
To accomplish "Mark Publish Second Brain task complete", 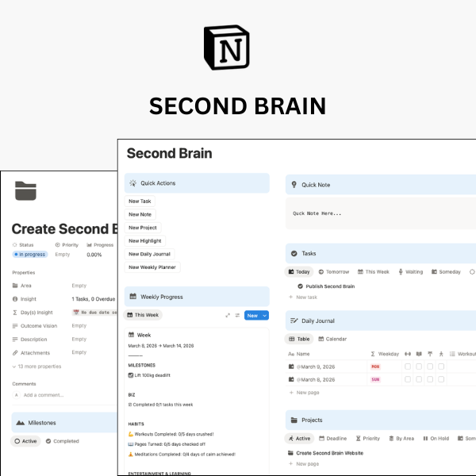I will pyautogui.click(x=300, y=286).
